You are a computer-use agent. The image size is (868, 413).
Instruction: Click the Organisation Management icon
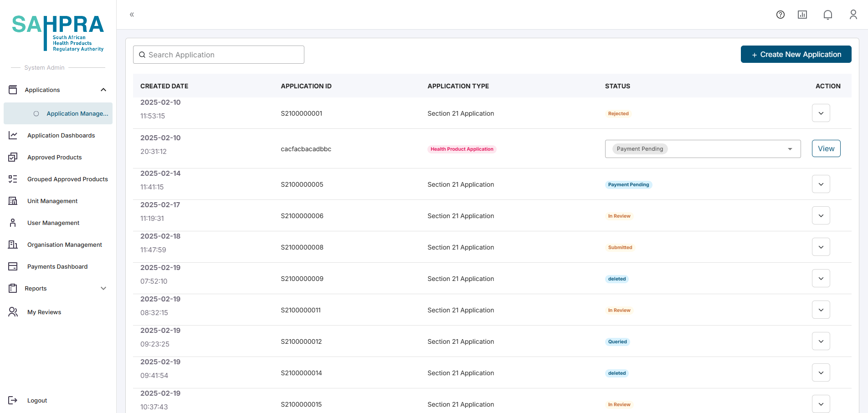13,245
